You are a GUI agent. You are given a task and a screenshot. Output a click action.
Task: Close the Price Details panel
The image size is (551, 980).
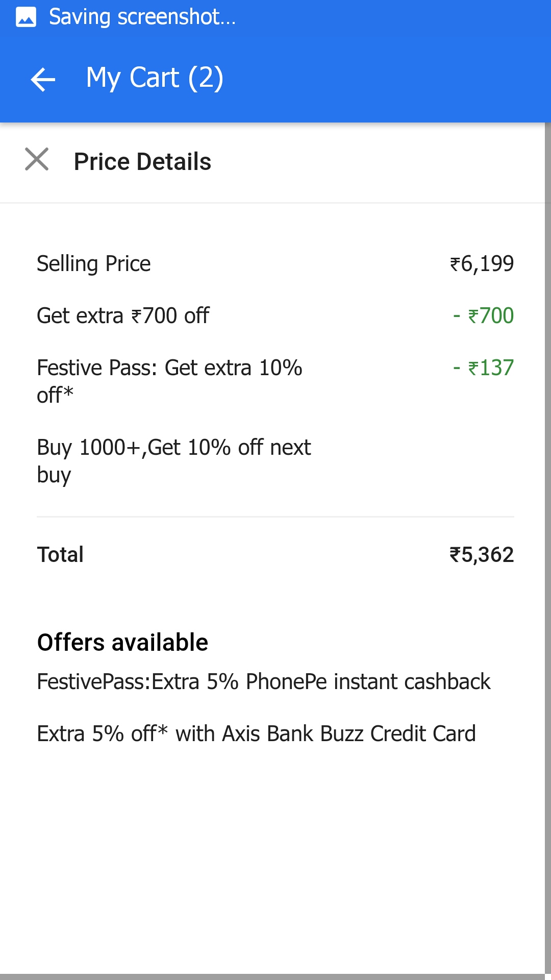click(x=37, y=159)
